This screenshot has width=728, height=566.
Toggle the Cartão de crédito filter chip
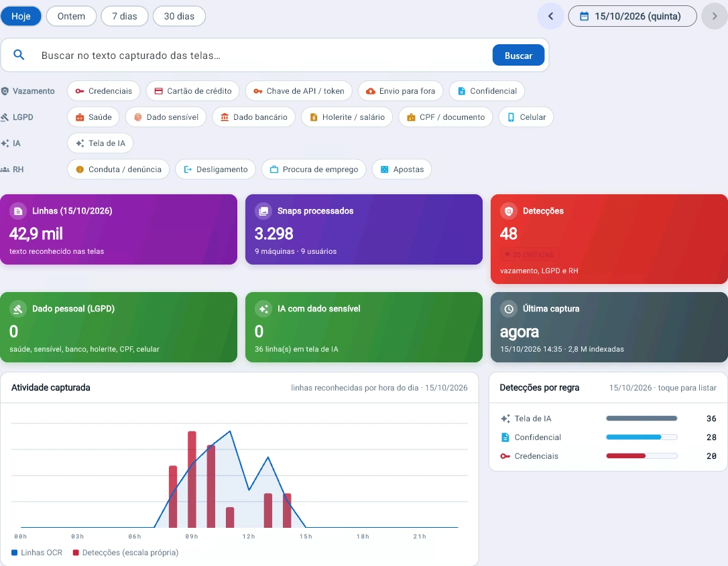[192, 91]
